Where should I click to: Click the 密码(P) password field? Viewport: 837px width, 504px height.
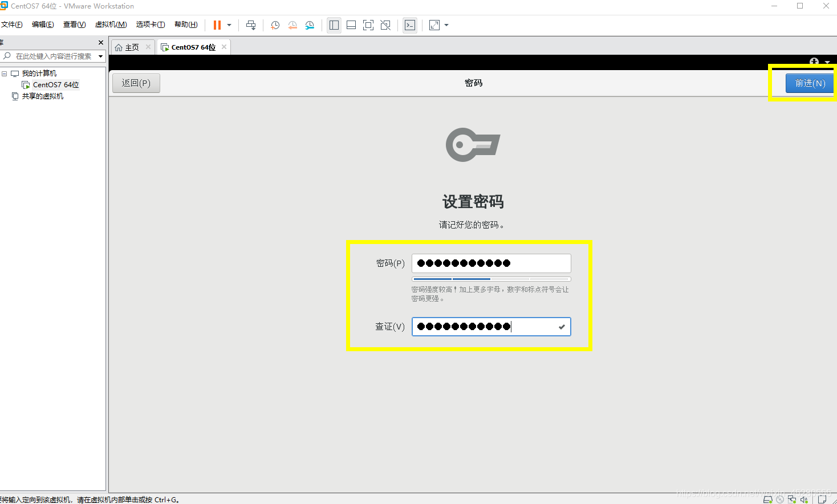[x=491, y=263]
